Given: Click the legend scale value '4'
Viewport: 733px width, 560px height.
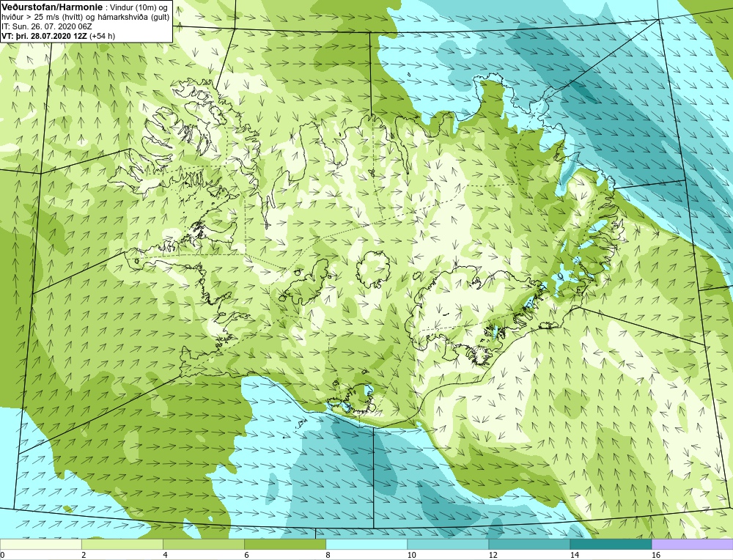Looking at the screenshot, I should (x=165, y=555).
